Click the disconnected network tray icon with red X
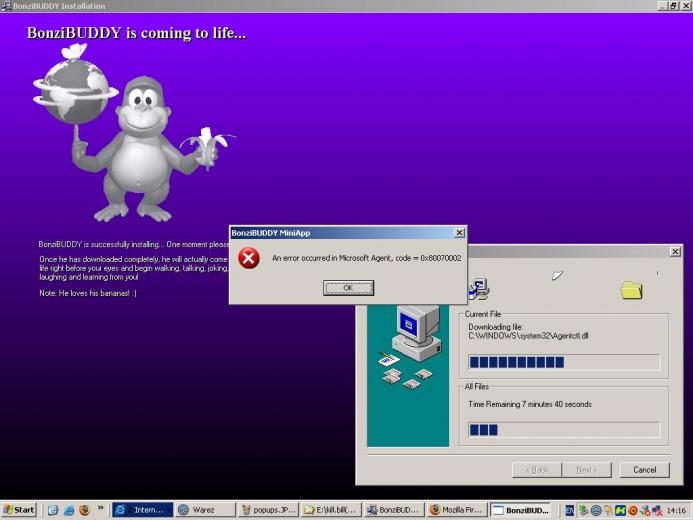Viewport: 693px width, 520px height. pyautogui.click(x=657, y=511)
